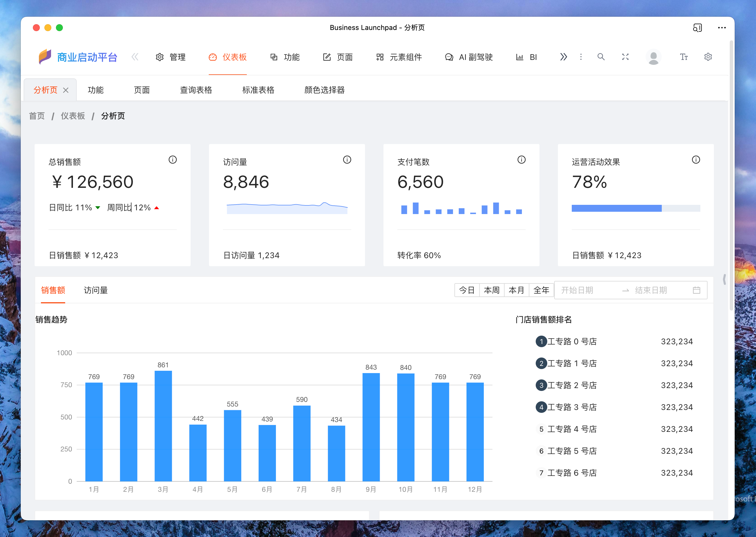Viewport: 756px width, 537px height.
Task: Click the red 周同比 up arrow
Action: pyautogui.click(x=157, y=208)
